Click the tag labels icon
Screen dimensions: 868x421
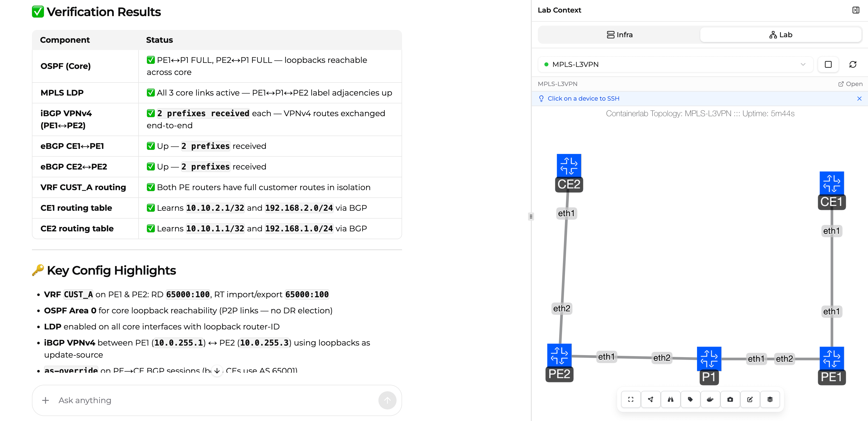(x=691, y=399)
